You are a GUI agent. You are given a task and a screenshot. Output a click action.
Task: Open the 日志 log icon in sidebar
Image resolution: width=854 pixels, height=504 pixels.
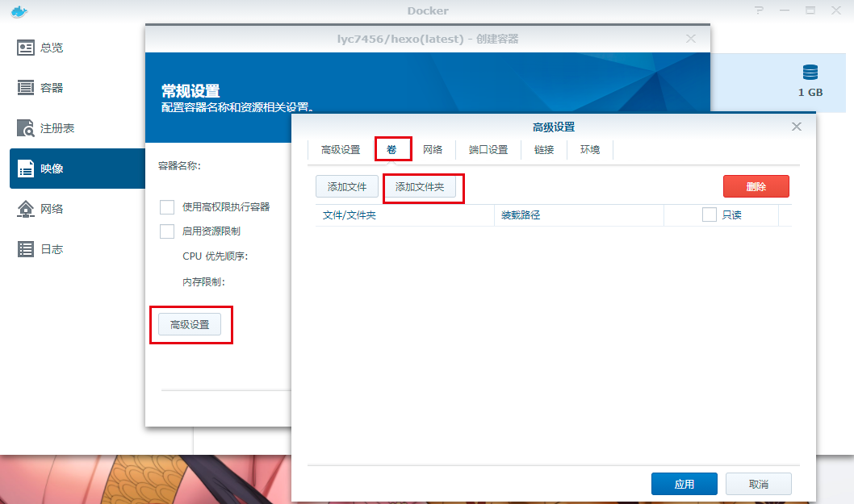point(26,249)
